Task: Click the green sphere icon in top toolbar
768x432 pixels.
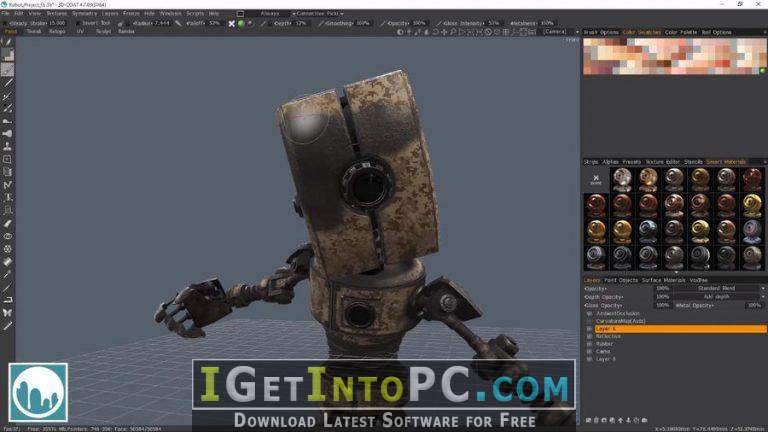Action: coord(241,24)
